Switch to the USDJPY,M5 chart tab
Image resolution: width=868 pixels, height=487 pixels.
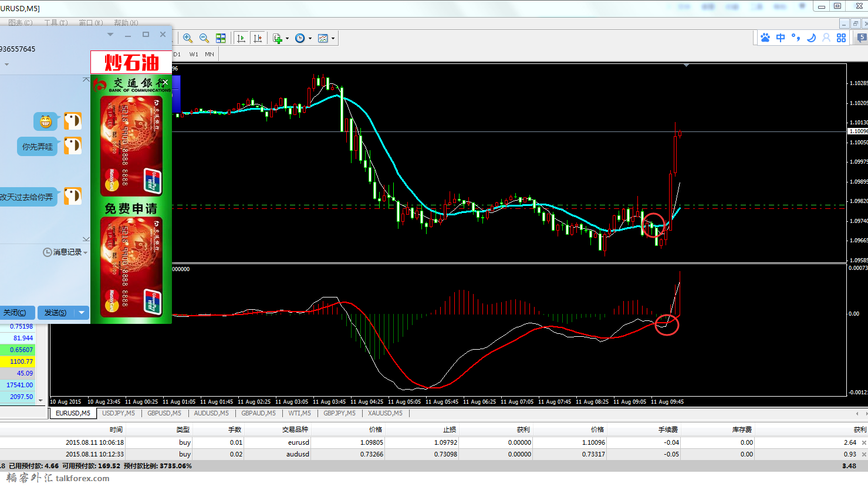(119, 413)
